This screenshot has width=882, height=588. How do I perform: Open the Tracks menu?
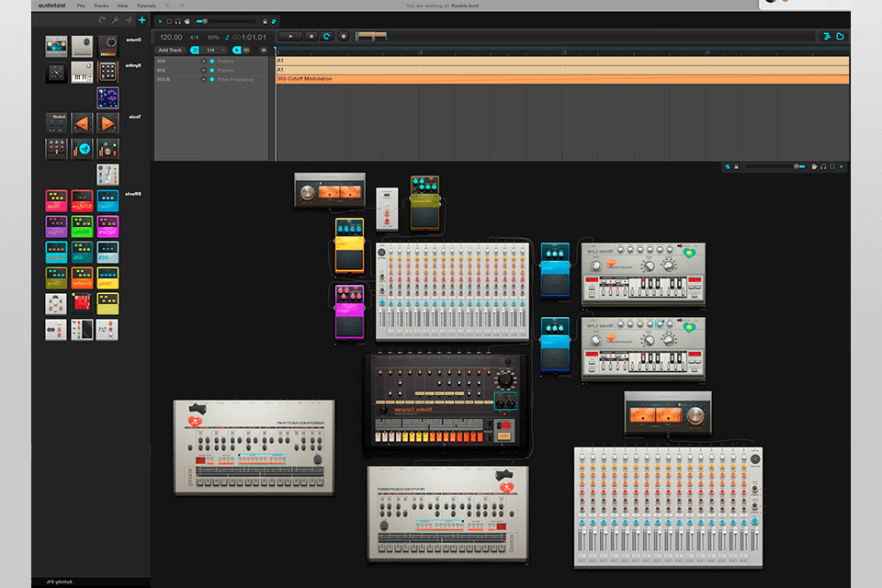pyautogui.click(x=101, y=6)
